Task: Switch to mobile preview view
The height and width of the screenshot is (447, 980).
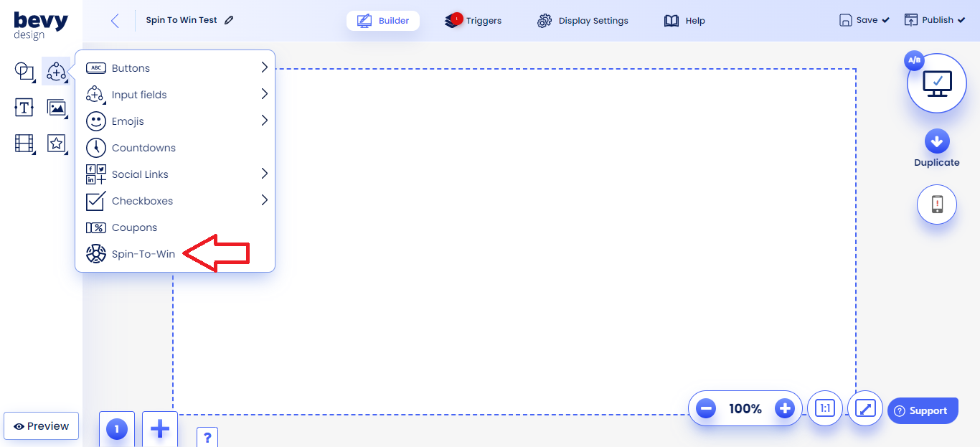Action: click(x=937, y=204)
